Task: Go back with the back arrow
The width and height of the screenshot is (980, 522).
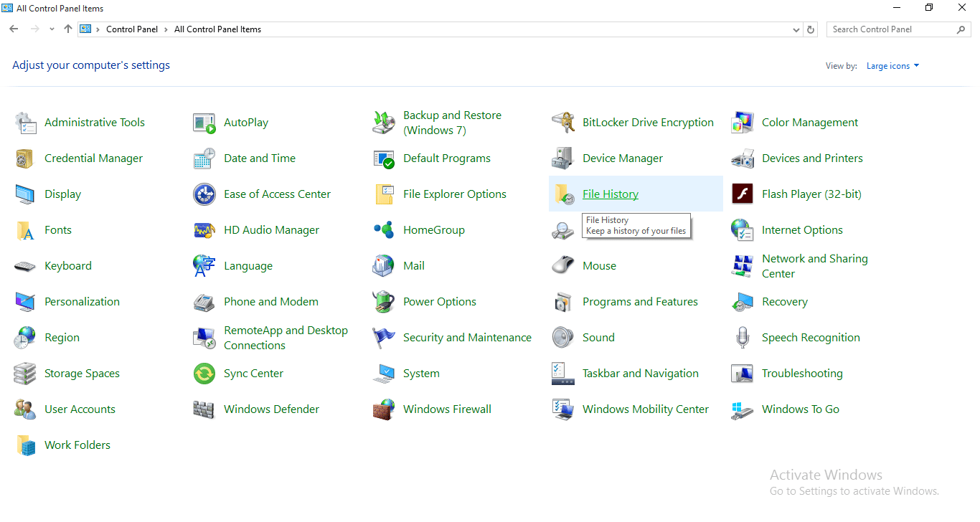Action: coord(14,29)
